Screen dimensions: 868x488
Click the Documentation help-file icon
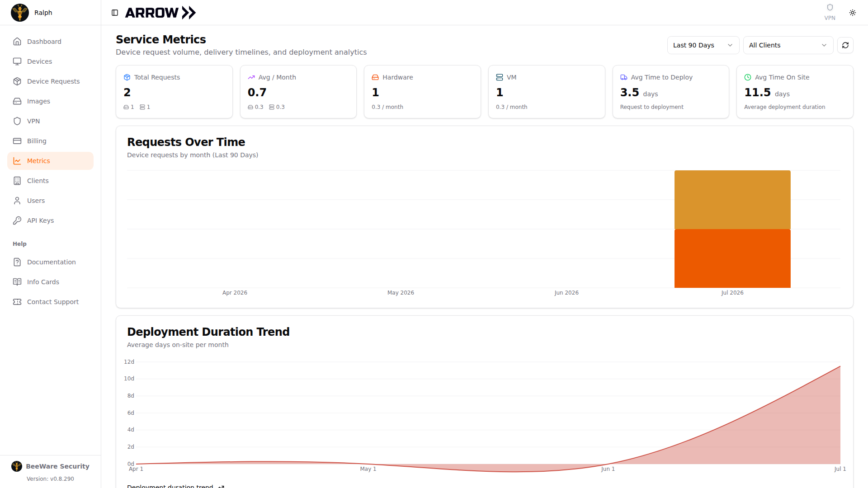coord(17,262)
